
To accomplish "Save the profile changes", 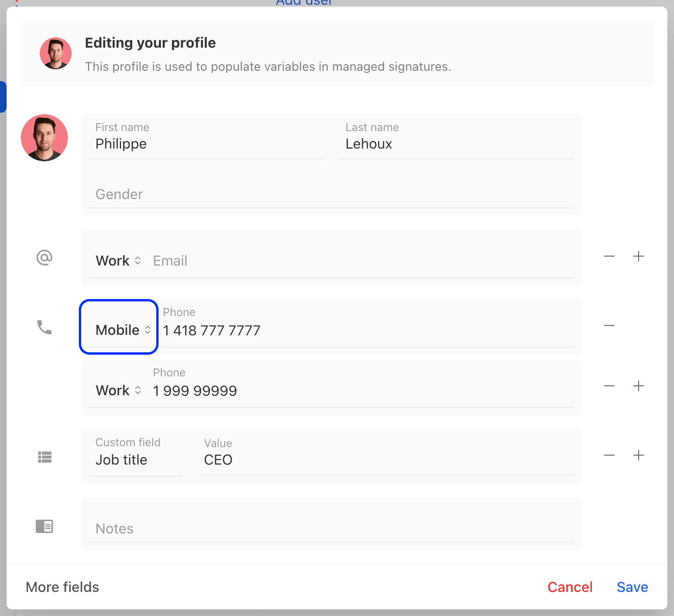I will (632, 587).
